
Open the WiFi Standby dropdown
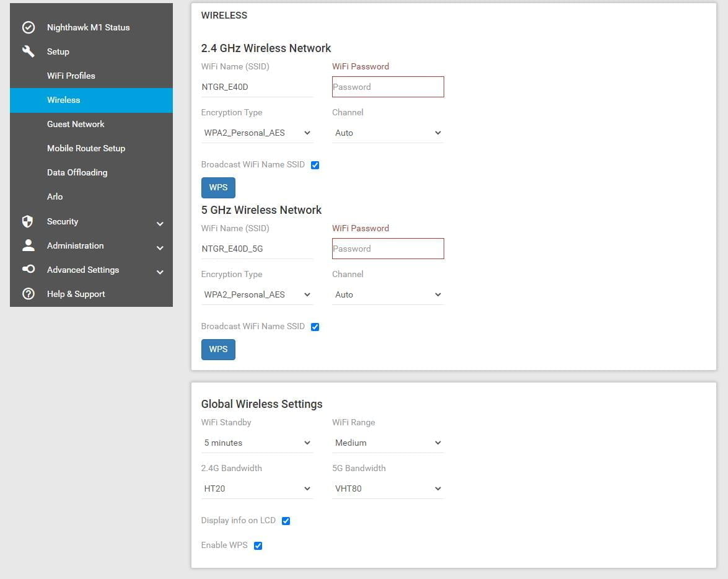click(257, 443)
